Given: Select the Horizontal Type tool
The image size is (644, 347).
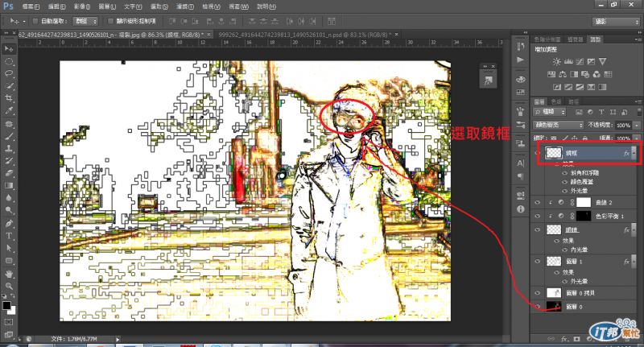Looking at the screenshot, I should (x=9, y=236).
